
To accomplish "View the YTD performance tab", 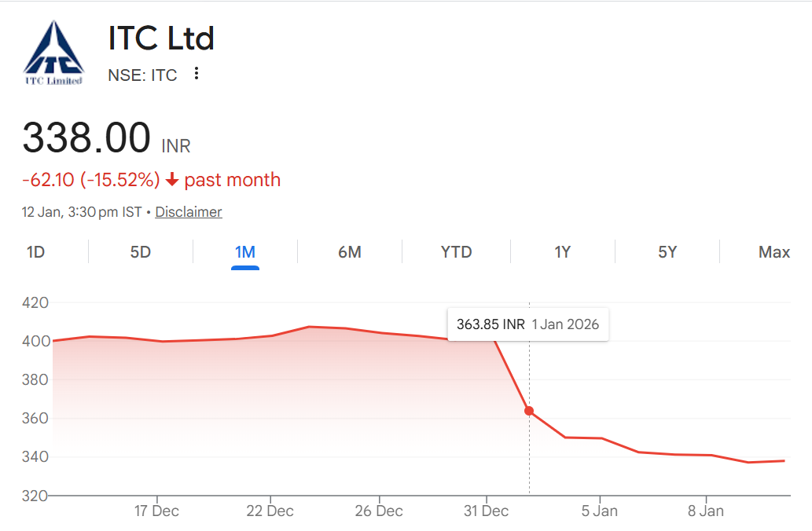I will 456,251.
